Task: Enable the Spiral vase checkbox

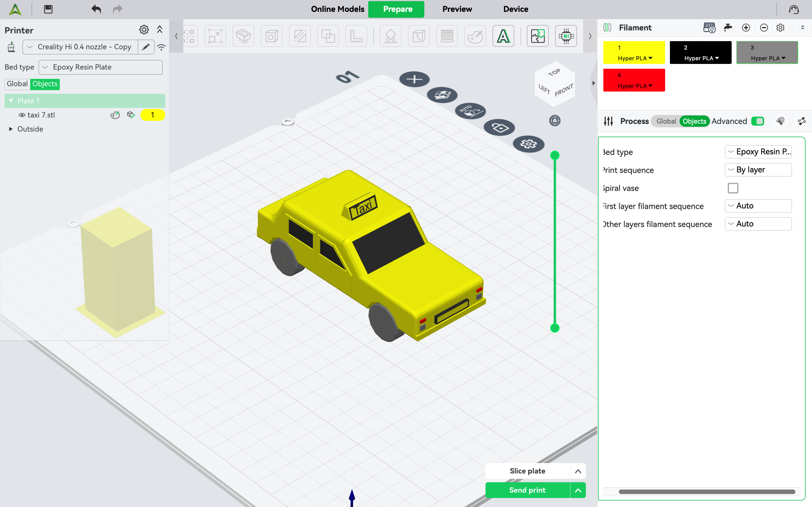Action: 733,188
